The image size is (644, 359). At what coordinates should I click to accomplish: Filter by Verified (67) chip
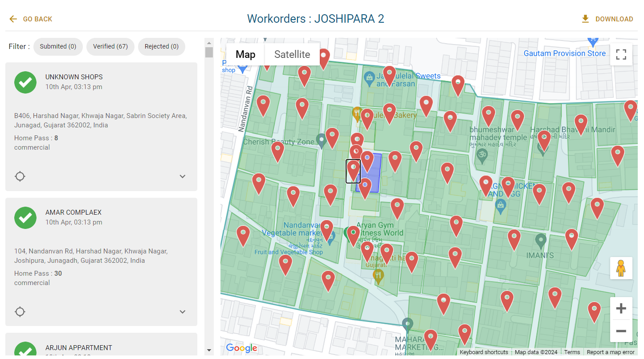click(x=110, y=46)
